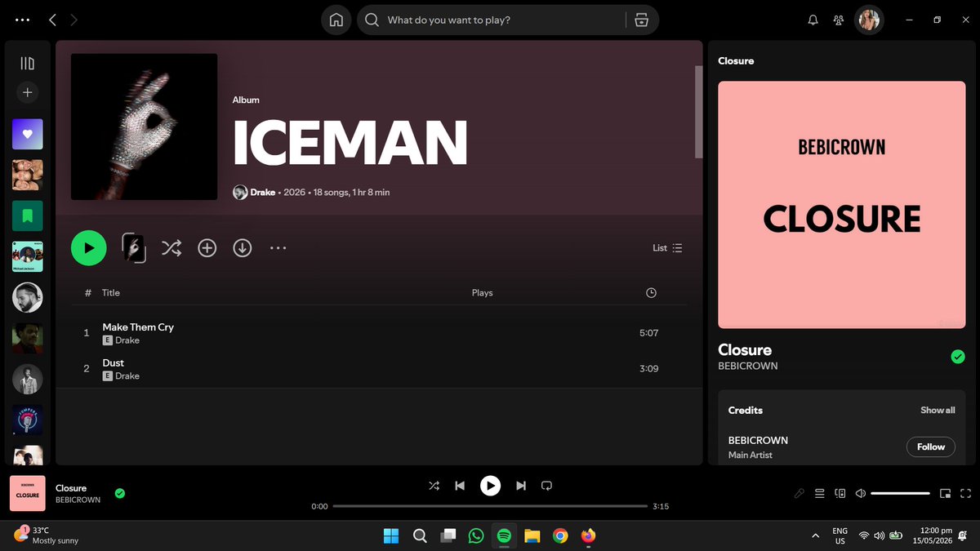Skip to the previous track

point(460,486)
